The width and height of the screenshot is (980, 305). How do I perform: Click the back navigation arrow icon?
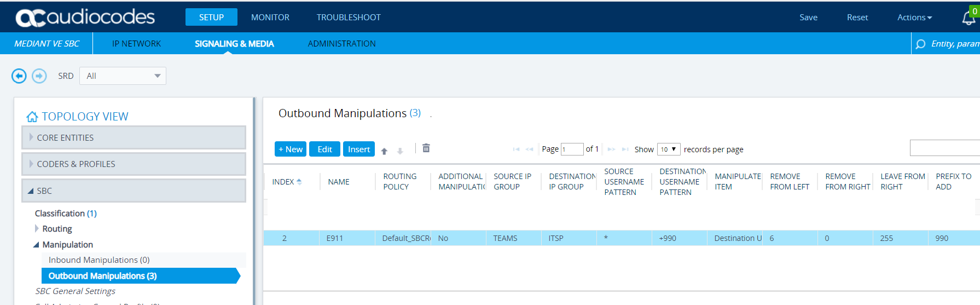pos(19,76)
